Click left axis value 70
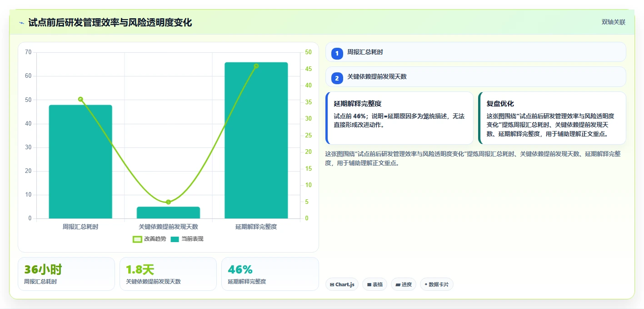The height and width of the screenshot is (309, 644). tap(28, 52)
